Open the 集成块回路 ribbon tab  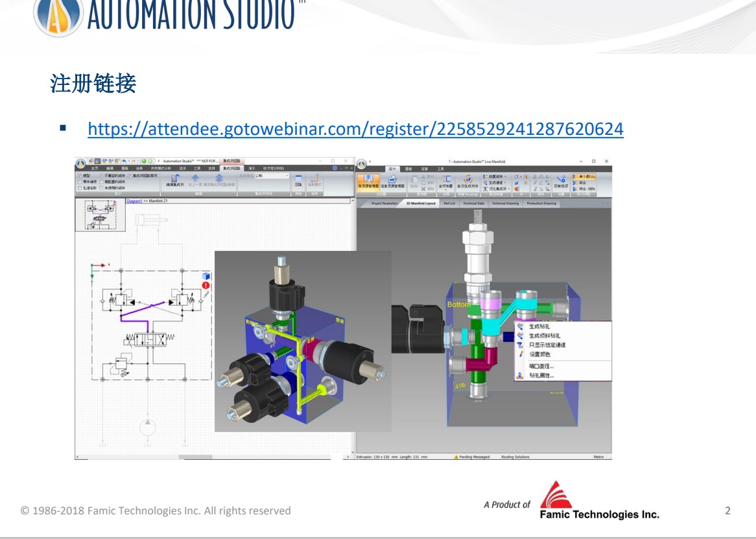click(231, 168)
